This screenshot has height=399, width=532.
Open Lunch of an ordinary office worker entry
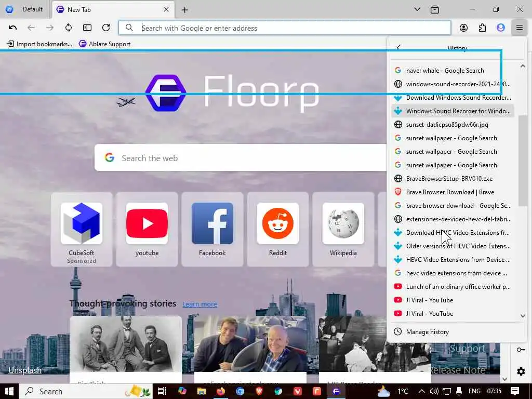[x=453, y=287]
